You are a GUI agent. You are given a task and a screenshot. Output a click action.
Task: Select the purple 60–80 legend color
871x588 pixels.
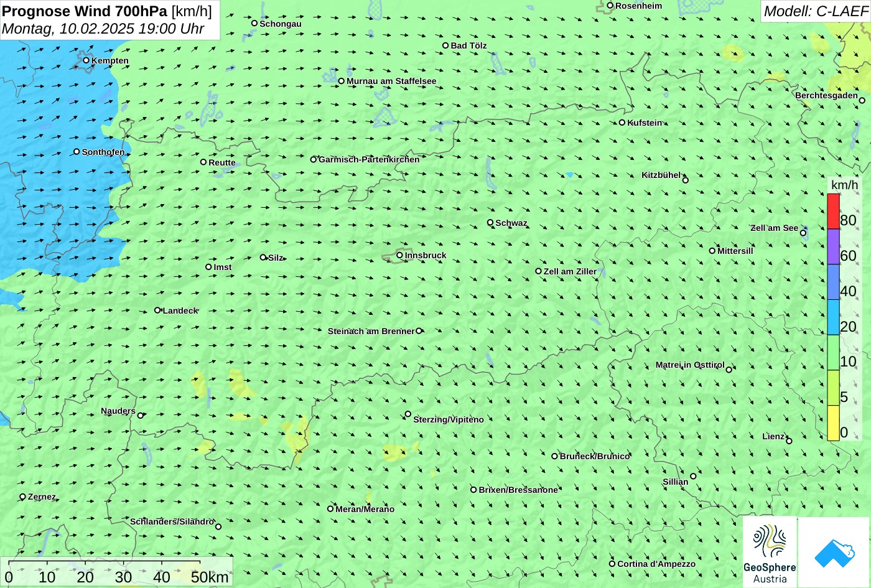[x=833, y=247]
